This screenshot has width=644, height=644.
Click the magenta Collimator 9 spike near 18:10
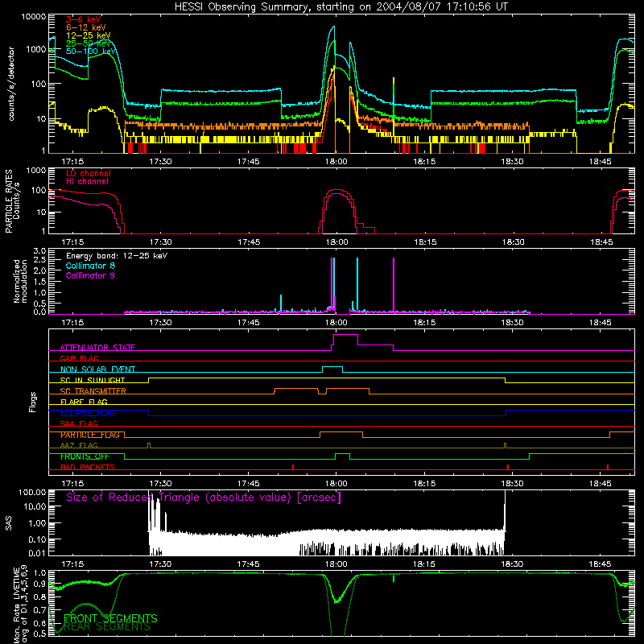coord(394,285)
